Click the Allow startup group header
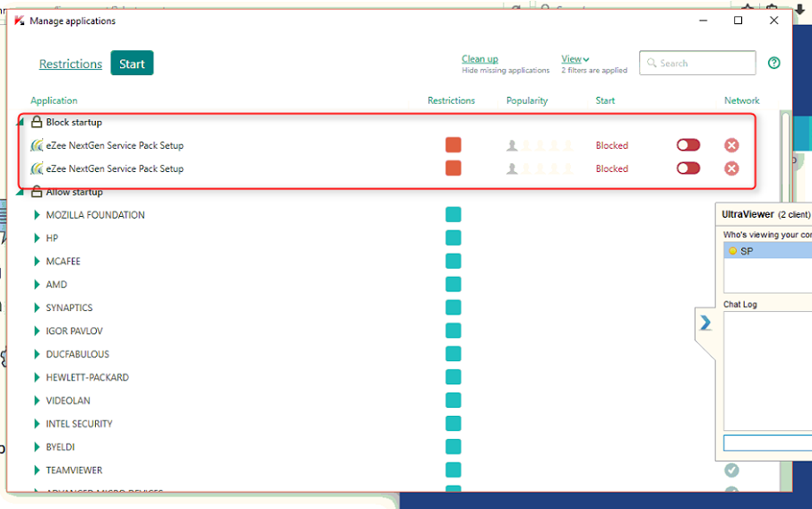The image size is (812, 509). (74, 192)
